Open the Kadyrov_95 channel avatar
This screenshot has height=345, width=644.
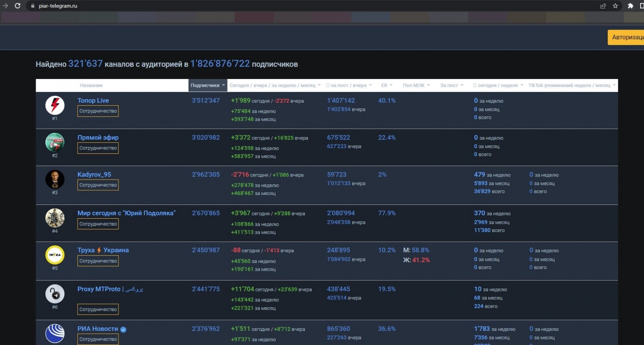click(x=55, y=179)
